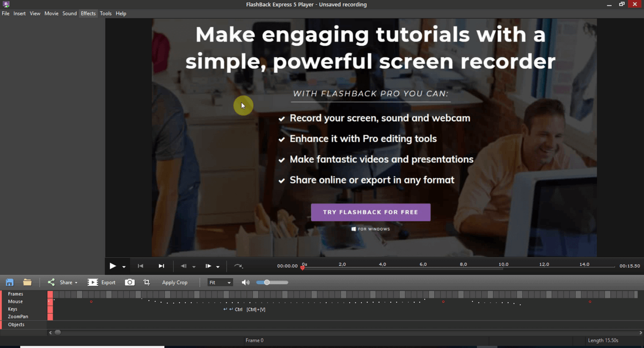Take a snapshot with the camera icon
Screen dimensions: 644x348
click(129, 282)
